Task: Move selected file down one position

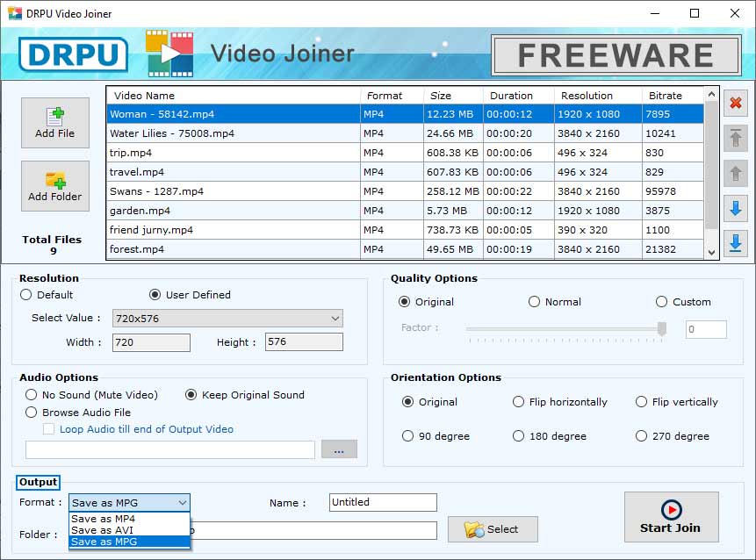Action: coord(735,209)
